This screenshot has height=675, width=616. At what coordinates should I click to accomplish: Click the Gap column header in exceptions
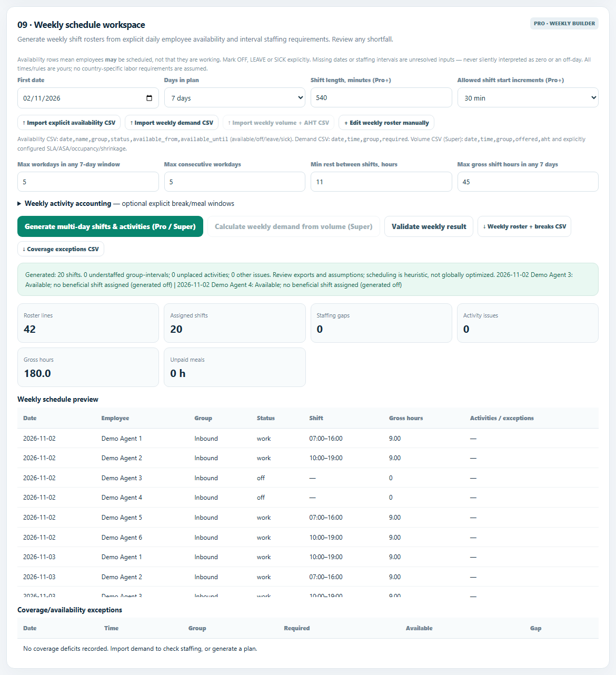point(535,628)
